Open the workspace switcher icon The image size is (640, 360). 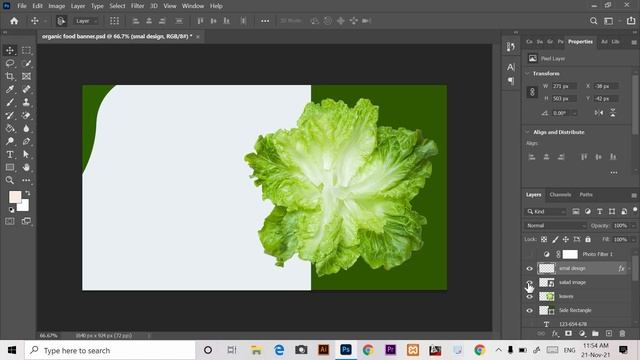(609, 21)
